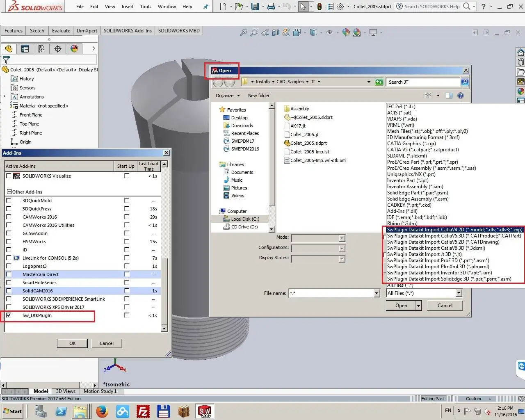Click the Edit Appearance color ball icon

tap(346, 32)
